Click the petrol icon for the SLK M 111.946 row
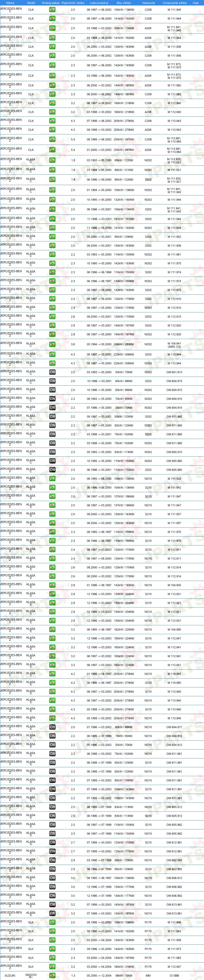 click(52, 922)
